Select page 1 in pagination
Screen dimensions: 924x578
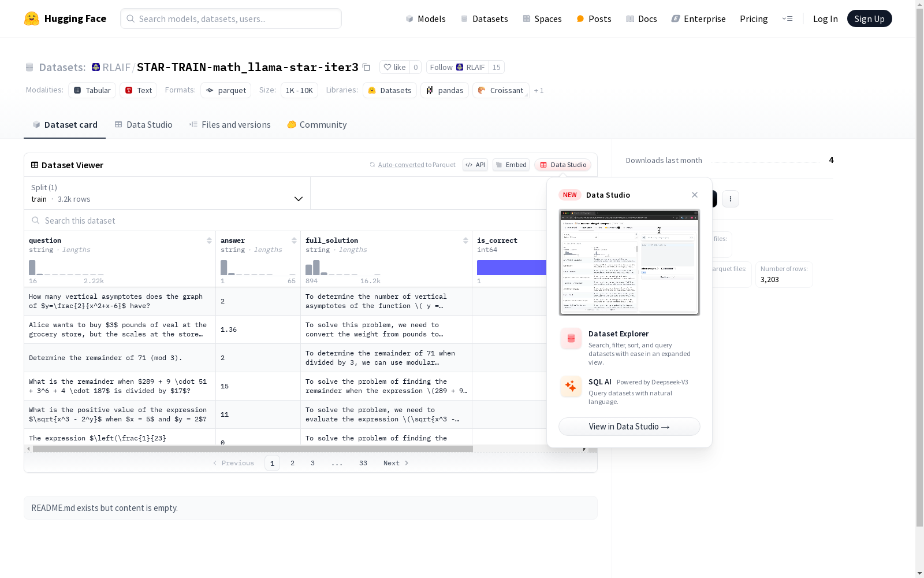[x=272, y=463]
